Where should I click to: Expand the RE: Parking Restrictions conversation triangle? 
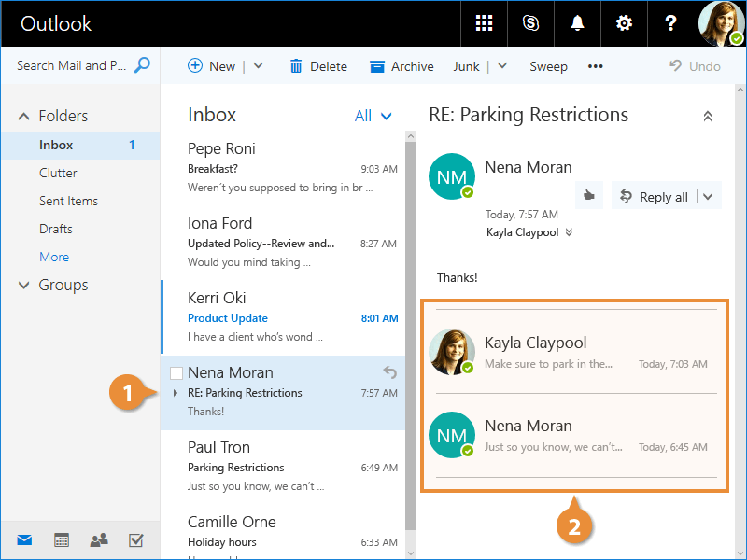(176, 393)
